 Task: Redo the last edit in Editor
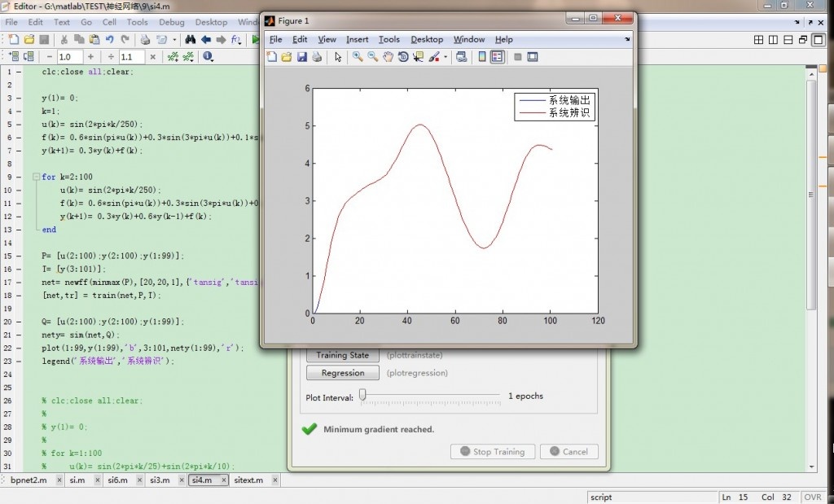point(125,39)
